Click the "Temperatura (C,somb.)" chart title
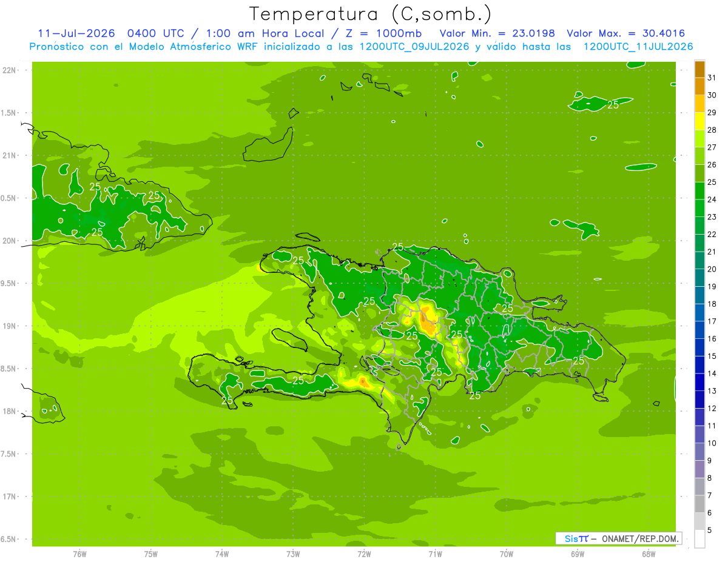Screen dimensions: 728x562 [x=371, y=14]
